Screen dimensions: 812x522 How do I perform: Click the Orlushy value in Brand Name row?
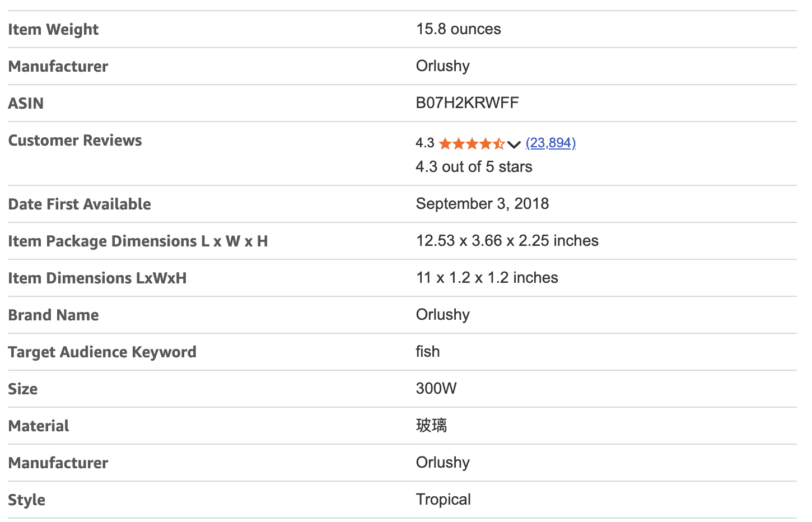(442, 315)
